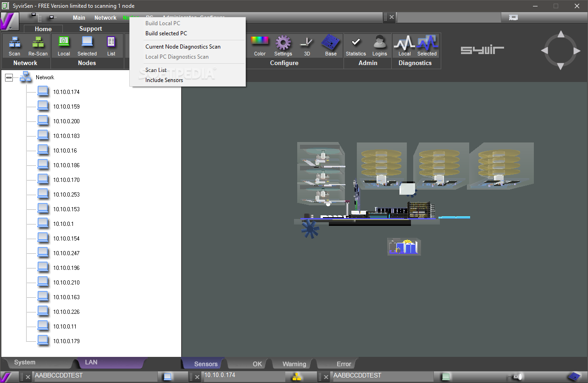Select node 10.10.0.226 in tree
The height and width of the screenshot is (383, 588).
click(67, 312)
